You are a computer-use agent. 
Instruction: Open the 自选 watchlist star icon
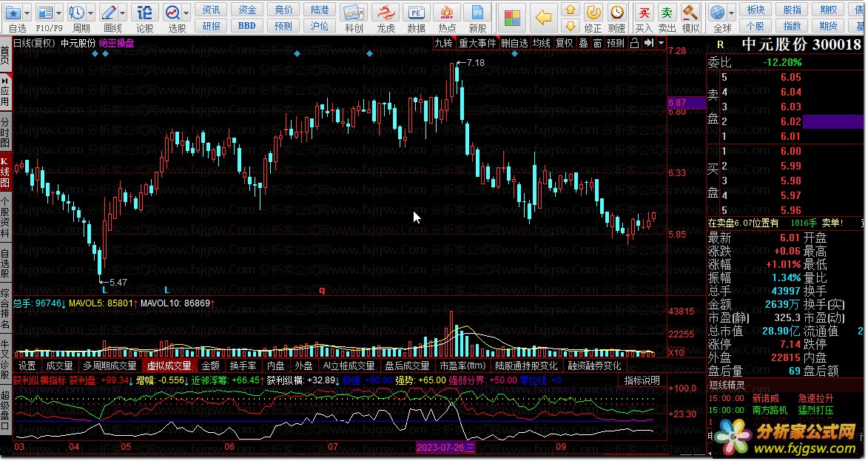click(x=13, y=12)
